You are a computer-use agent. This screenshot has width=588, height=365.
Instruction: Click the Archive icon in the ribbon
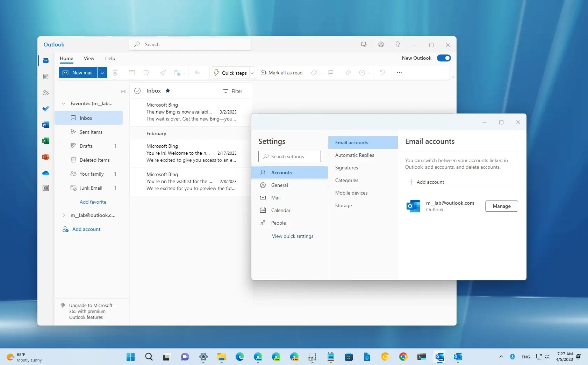click(x=132, y=73)
